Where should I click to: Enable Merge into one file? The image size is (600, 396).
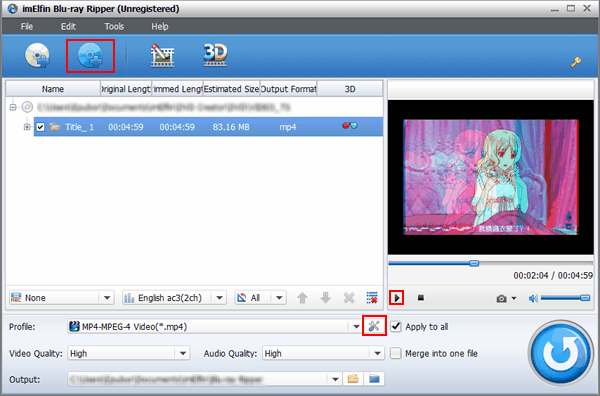(396, 353)
